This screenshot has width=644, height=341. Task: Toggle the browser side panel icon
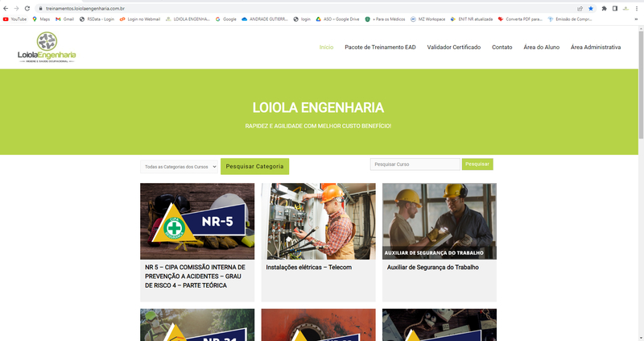(x=615, y=8)
